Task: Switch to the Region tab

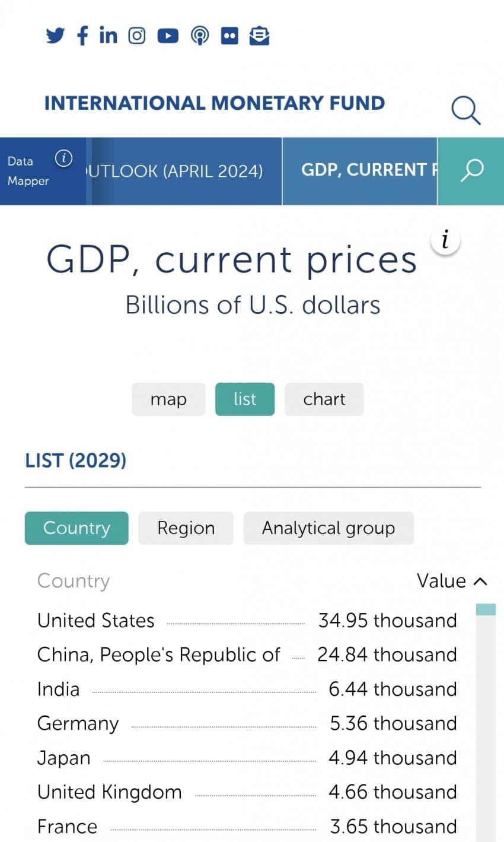Action: (x=186, y=528)
